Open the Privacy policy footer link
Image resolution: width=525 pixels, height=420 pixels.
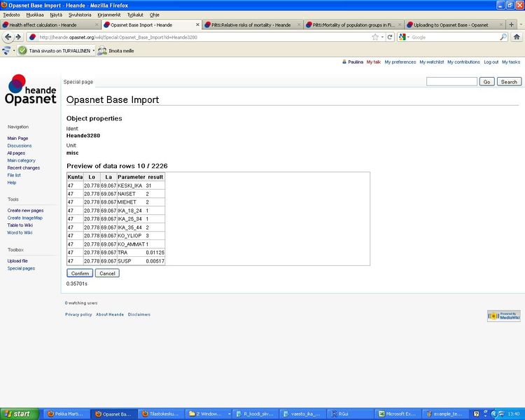tap(78, 314)
